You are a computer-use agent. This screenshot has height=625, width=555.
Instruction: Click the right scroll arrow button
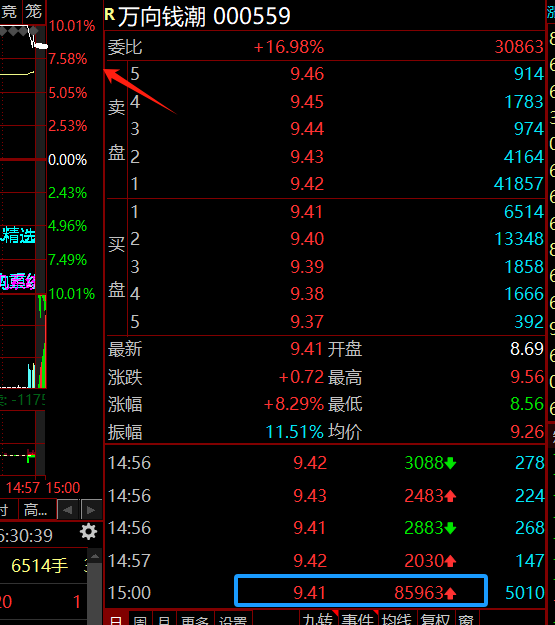click(91, 510)
